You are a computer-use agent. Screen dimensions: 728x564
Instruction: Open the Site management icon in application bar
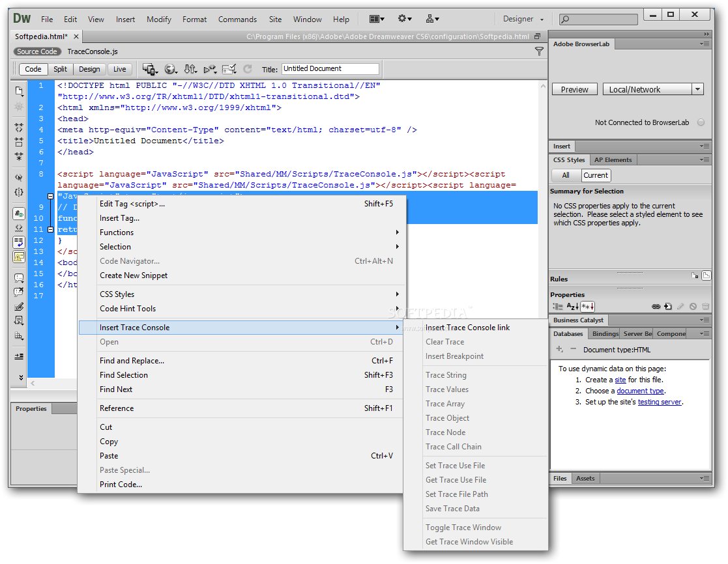[x=432, y=19]
